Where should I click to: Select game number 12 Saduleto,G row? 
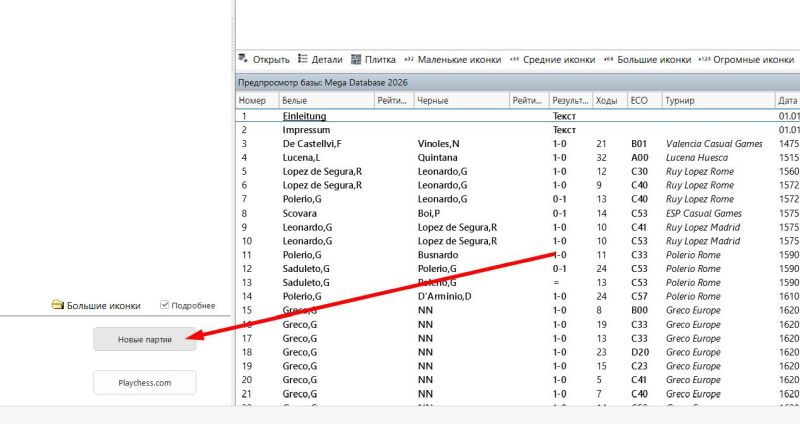click(x=518, y=268)
